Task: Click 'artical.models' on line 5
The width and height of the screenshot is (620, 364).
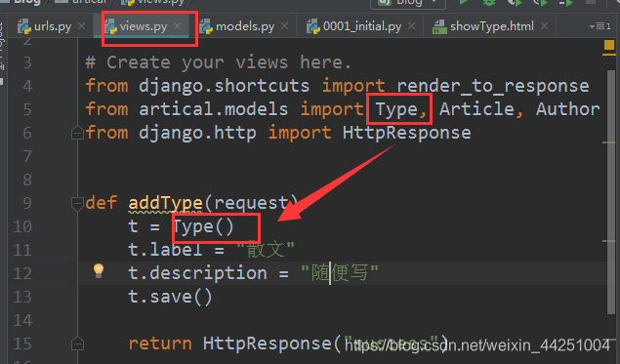Action: point(214,109)
